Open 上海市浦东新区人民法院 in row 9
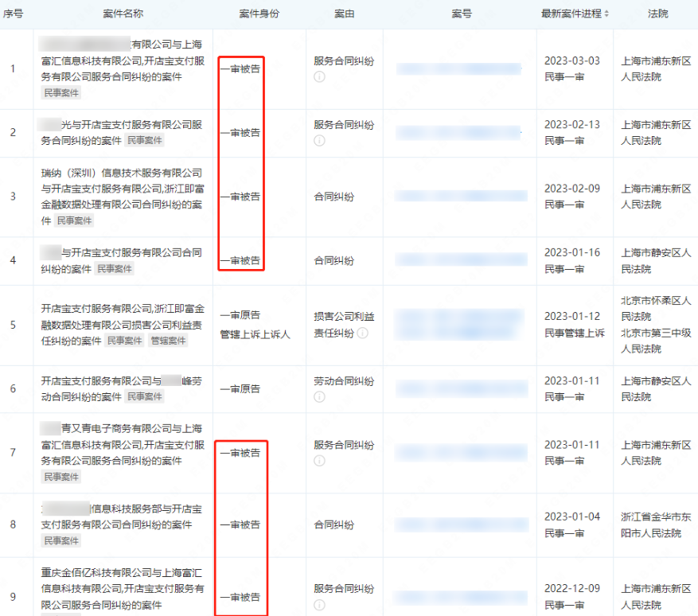The image size is (698, 616). pos(656,596)
